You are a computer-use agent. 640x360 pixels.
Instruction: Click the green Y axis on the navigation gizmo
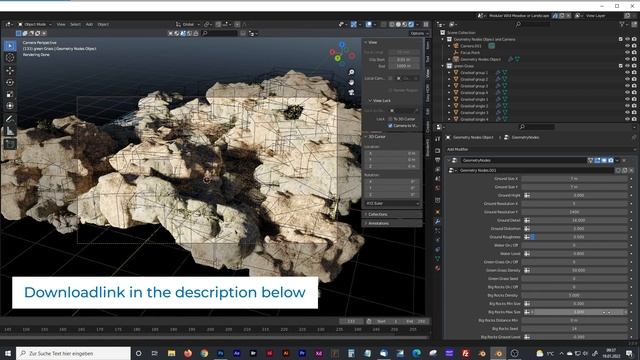click(338, 58)
